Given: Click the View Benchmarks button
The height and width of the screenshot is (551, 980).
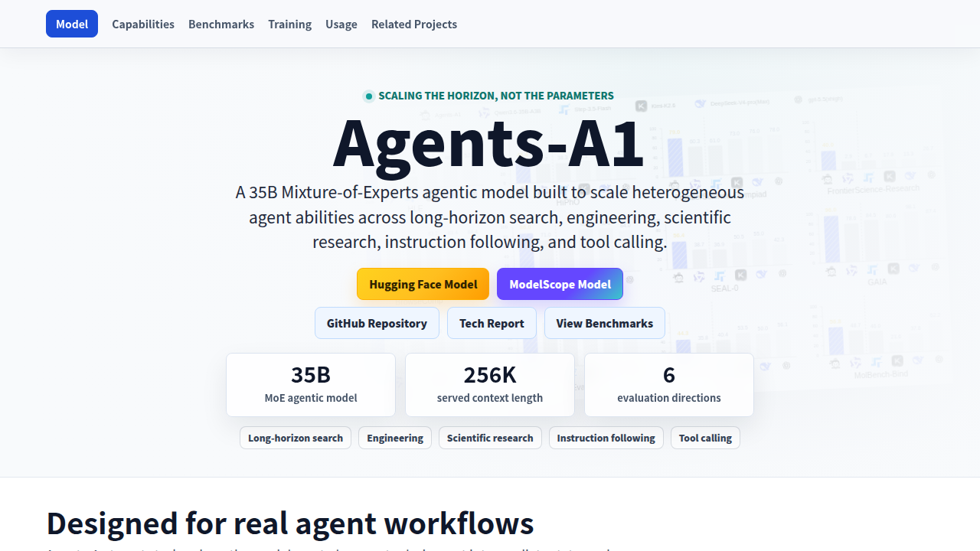Looking at the screenshot, I should click(605, 323).
